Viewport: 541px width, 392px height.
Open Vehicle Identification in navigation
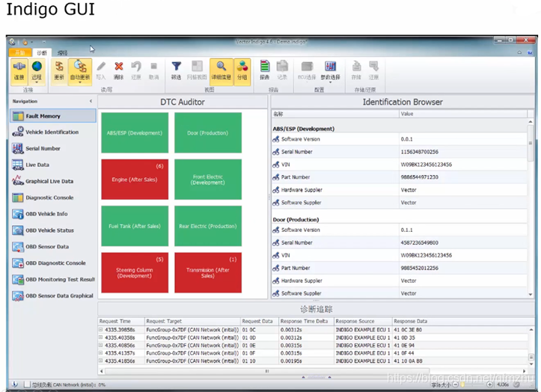pyautogui.click(x=53, y=132)
